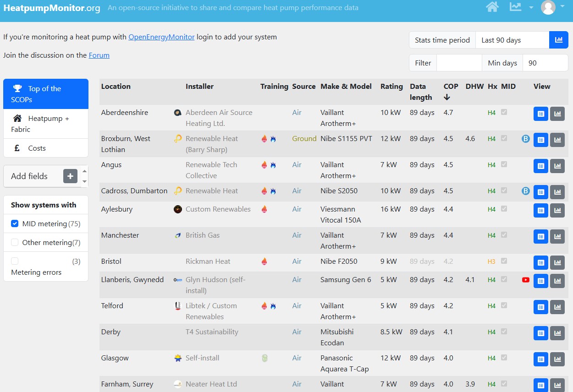573x392 pixels.
Task: Uncheck the MID metering checkbox
Action: (15, 224)
